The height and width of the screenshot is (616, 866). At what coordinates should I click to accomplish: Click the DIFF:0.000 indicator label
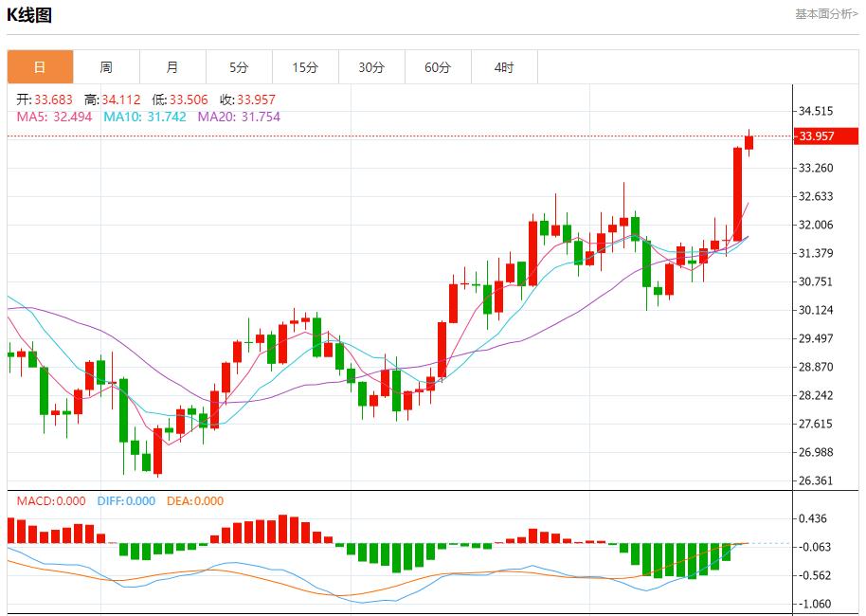tap(124, 501)
